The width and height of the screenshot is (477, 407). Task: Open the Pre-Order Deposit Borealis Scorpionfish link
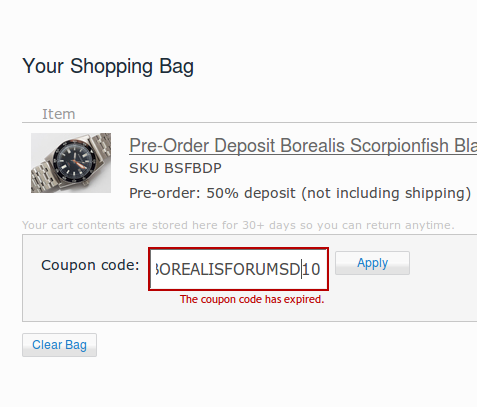pos(303,146)
